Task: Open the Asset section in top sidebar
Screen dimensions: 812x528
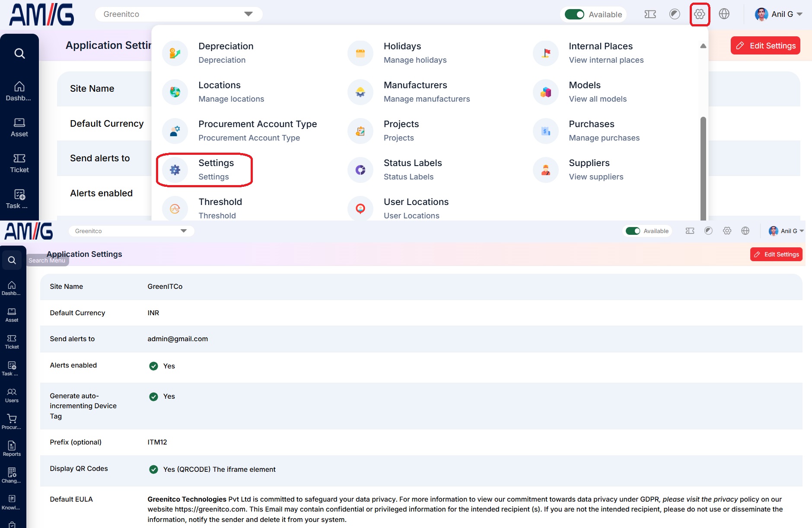Action: tap(19, 128)
